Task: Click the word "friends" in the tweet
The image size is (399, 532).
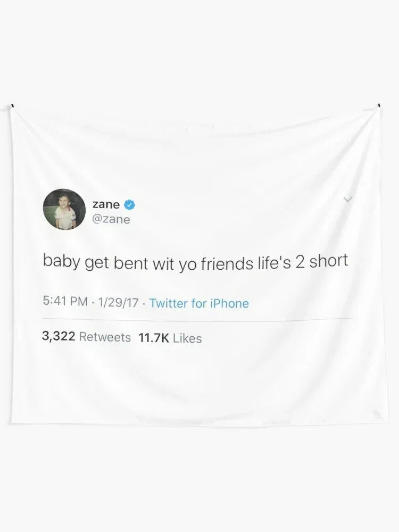Action: tap(227, 264)
